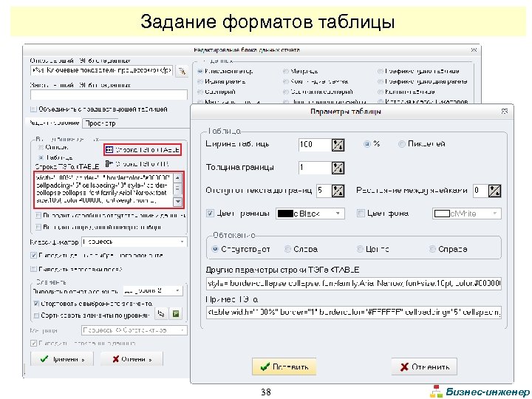This screenshot has height=399, width=532.
Task: Click the Строка ТЭГа <TR icon button
Action: (x=137, y=164)
